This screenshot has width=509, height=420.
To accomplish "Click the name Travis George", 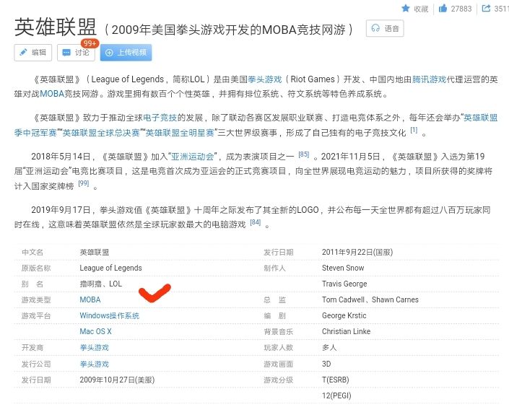I will pos(344,284).
